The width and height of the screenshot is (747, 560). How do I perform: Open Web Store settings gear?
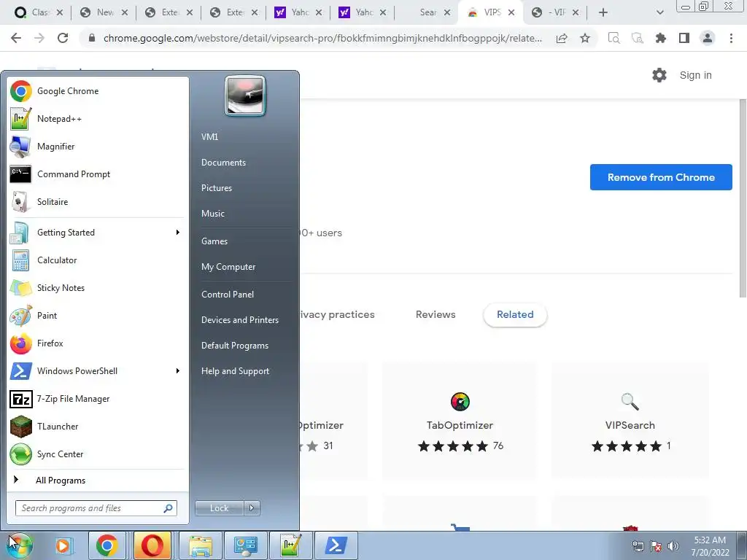[x=659, y=75]
